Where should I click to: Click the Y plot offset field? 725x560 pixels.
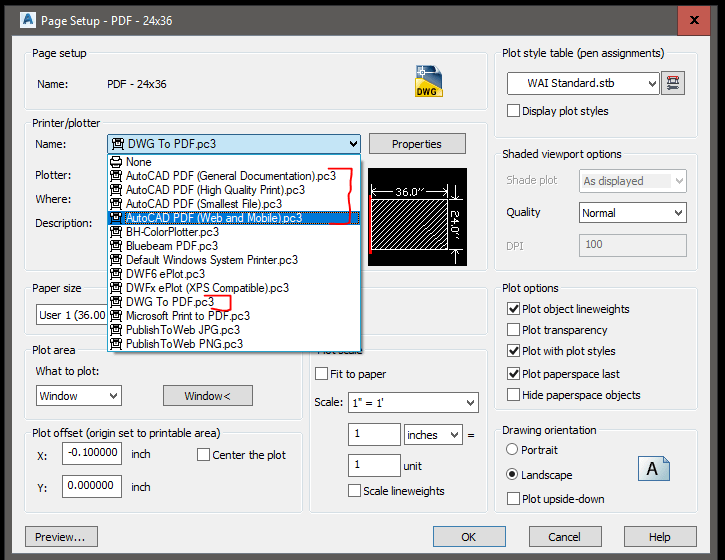tap(92, 486)
